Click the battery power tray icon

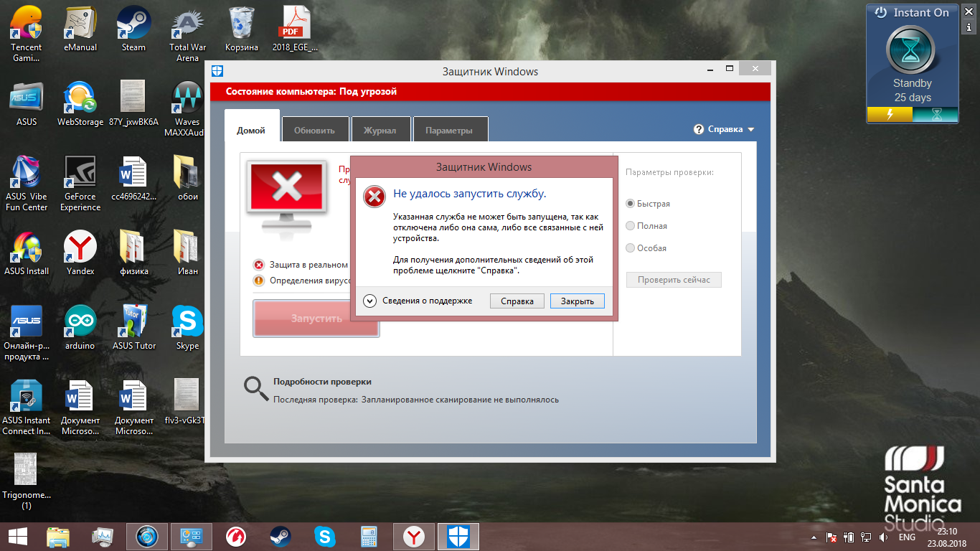[x=849, y=537]
